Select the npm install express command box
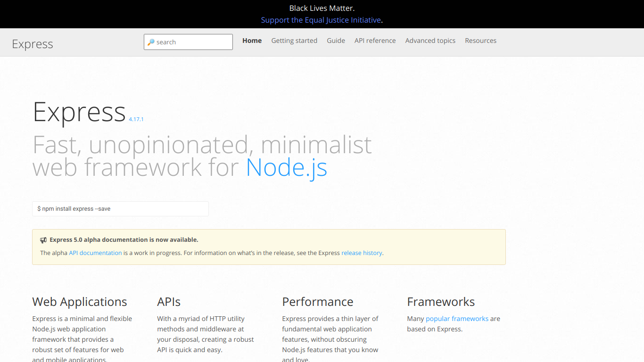Screen dimensions: 644x362 point(120,209)
